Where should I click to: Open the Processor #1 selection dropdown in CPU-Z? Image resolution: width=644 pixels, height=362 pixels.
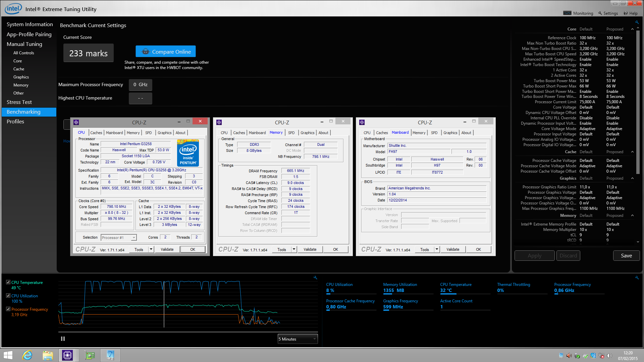119,237
